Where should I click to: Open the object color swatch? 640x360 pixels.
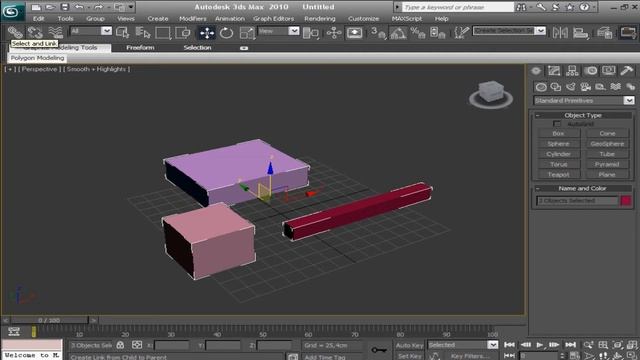(x=626, y=200)
